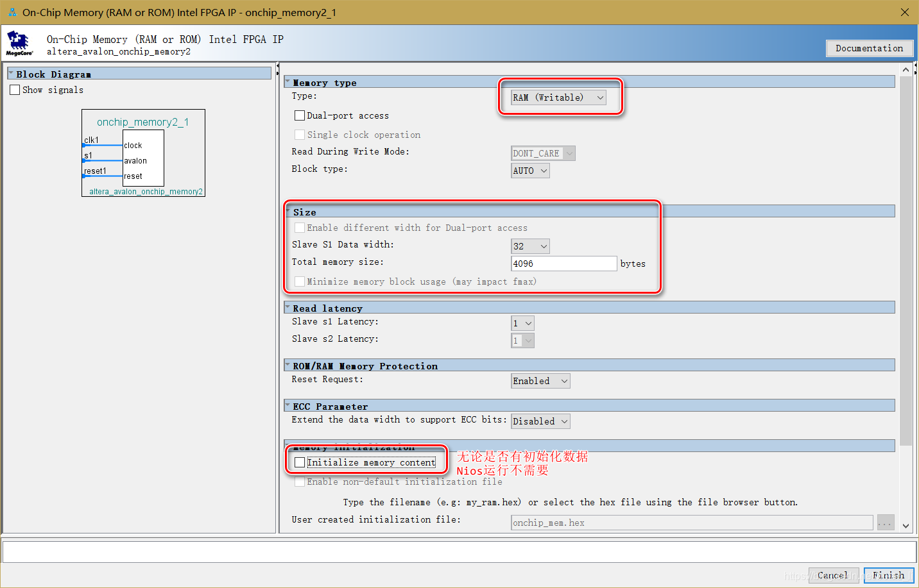The height and width of the screenshot is (588, 919).
Task: Click the vertical scrollbar thumb
Action: pyautogui.click(x=906, y=260)
